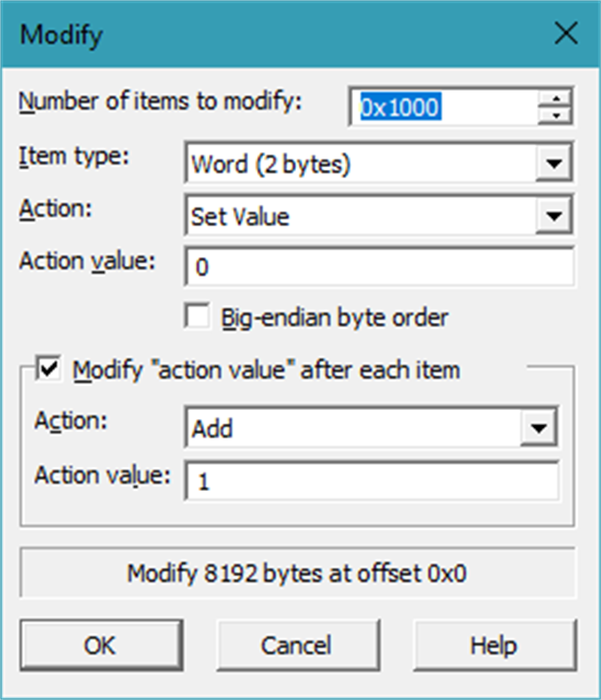This screenshot has width=601, height=700.
Task: Select the Word (2 bytes) combo box
Action: point(361,164)
